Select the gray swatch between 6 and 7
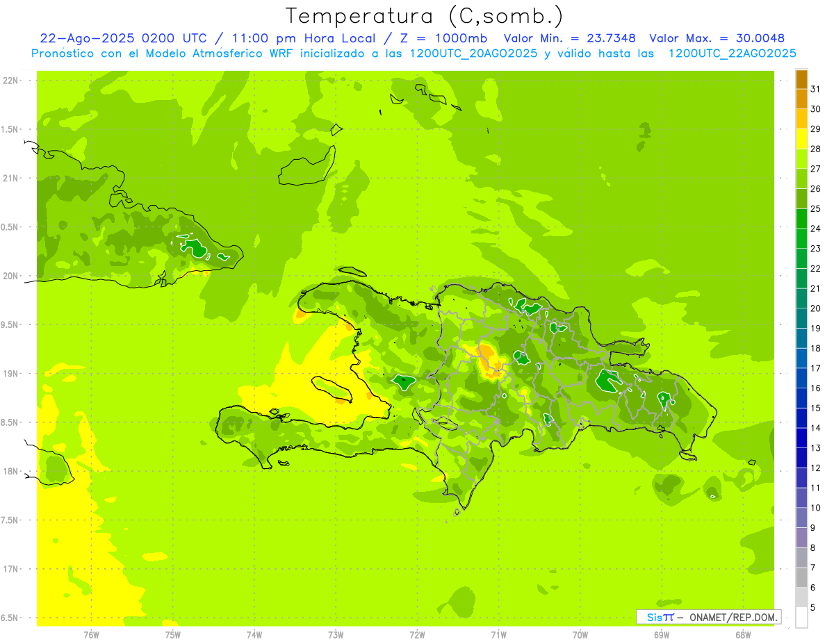Image resolution: width=834 pixels, height=644 pixels. coord(801,578)
